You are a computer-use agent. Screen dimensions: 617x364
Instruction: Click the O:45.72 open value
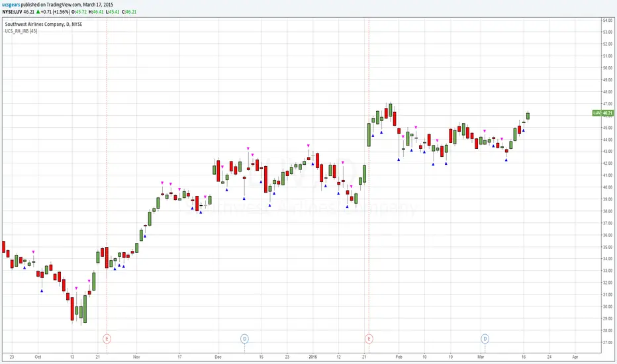coord(79,12)
